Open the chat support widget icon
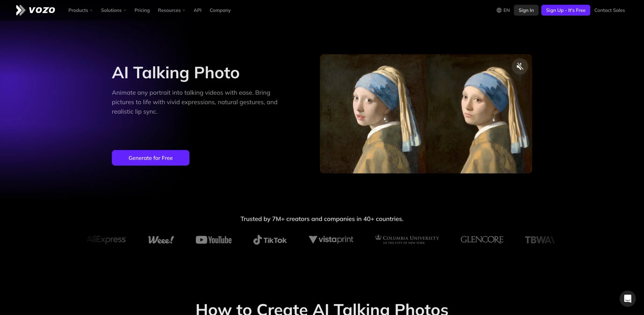 (x=627, y=298)
